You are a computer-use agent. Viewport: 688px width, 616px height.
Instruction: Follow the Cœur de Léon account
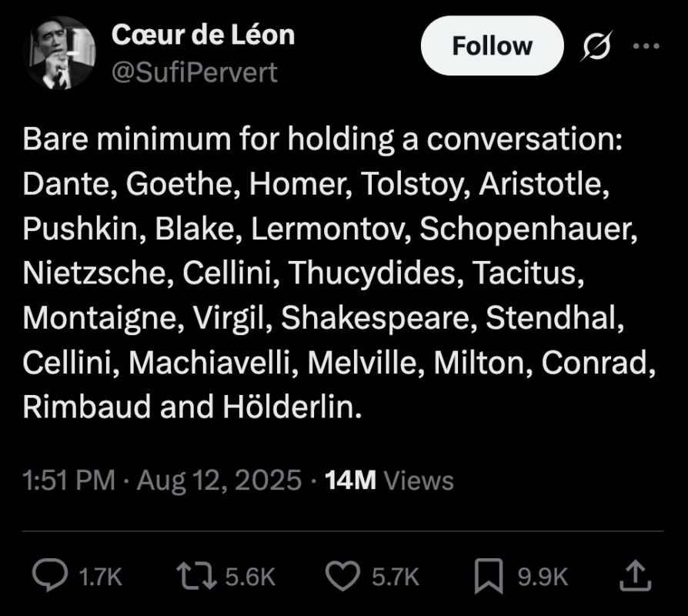click(x=492, y=47)
